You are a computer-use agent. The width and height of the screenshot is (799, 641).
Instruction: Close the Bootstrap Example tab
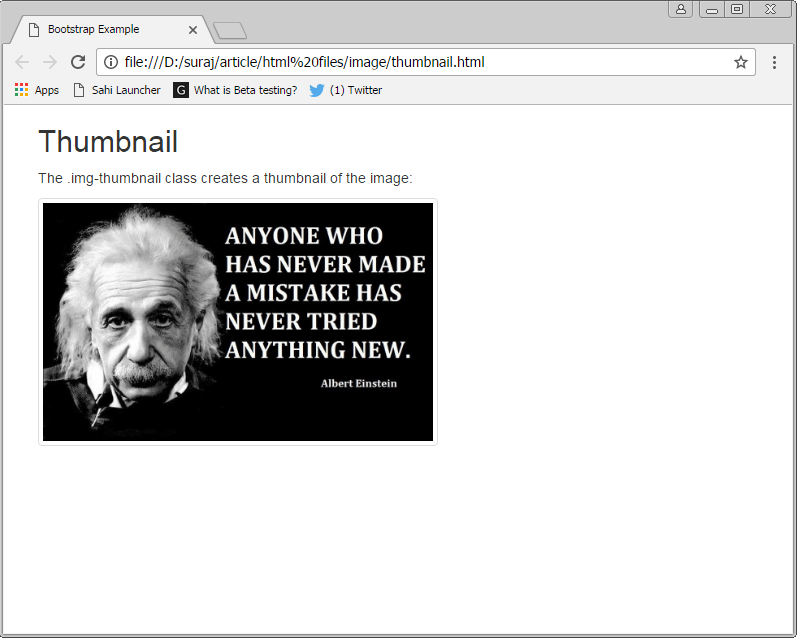(x=193, y=30)
